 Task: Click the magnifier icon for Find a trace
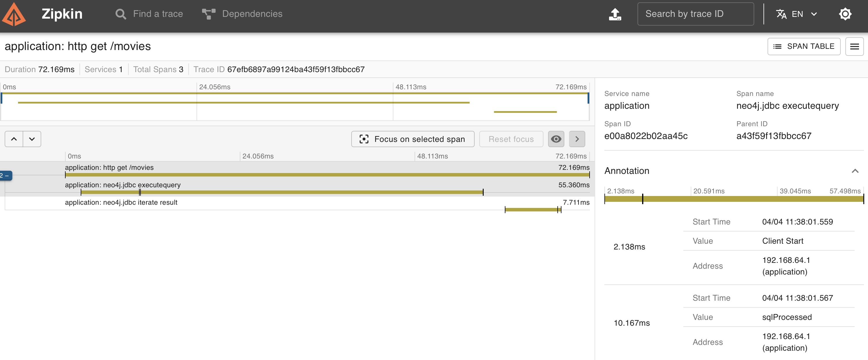(x=121, y=14)
